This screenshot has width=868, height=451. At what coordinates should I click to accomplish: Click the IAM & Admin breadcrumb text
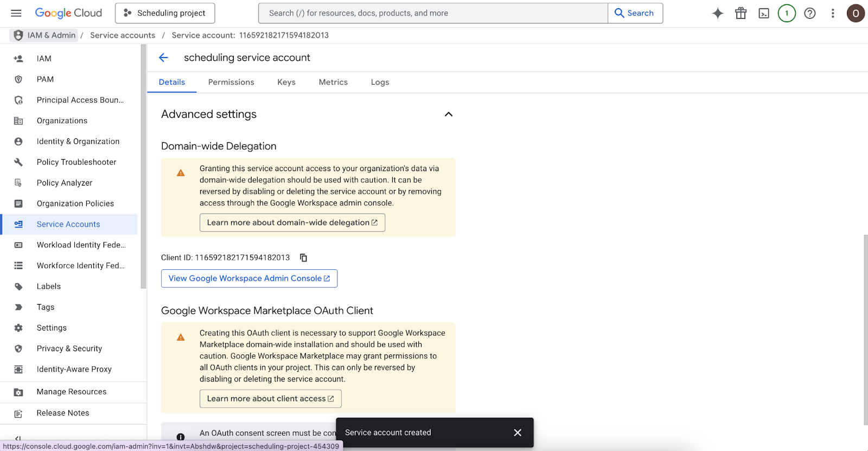(52, 35)
